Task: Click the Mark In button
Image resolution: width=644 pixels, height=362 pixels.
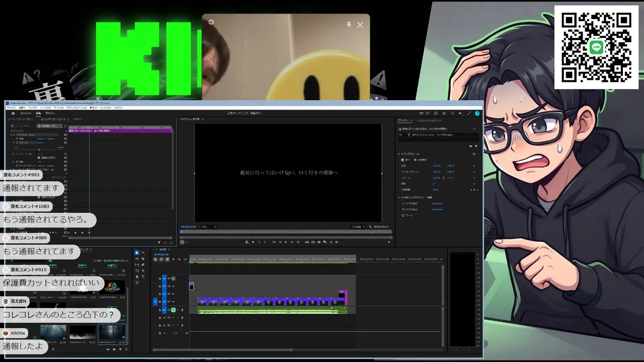Action: pos(259,242)
